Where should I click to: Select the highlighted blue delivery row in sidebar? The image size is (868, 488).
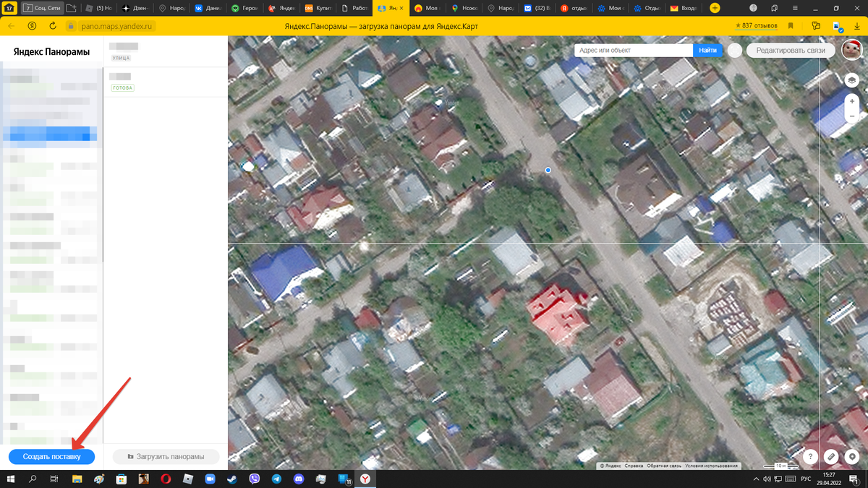[51, 134]
